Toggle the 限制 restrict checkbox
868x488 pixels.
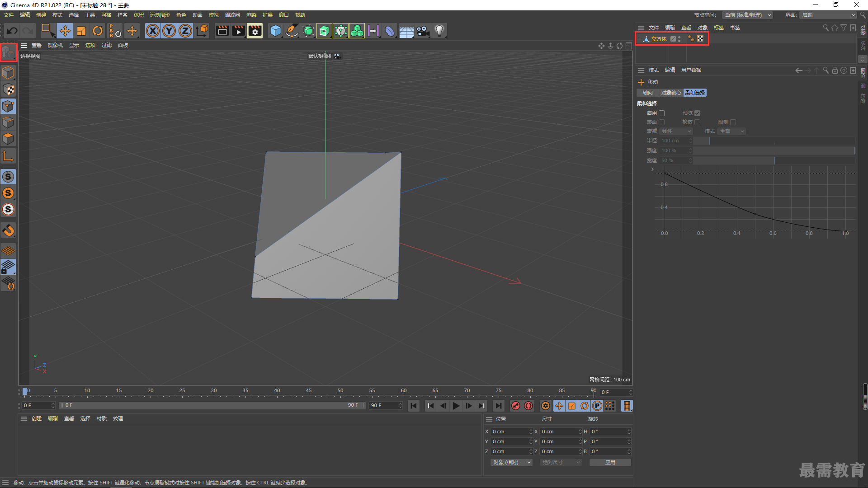[733, 122]
